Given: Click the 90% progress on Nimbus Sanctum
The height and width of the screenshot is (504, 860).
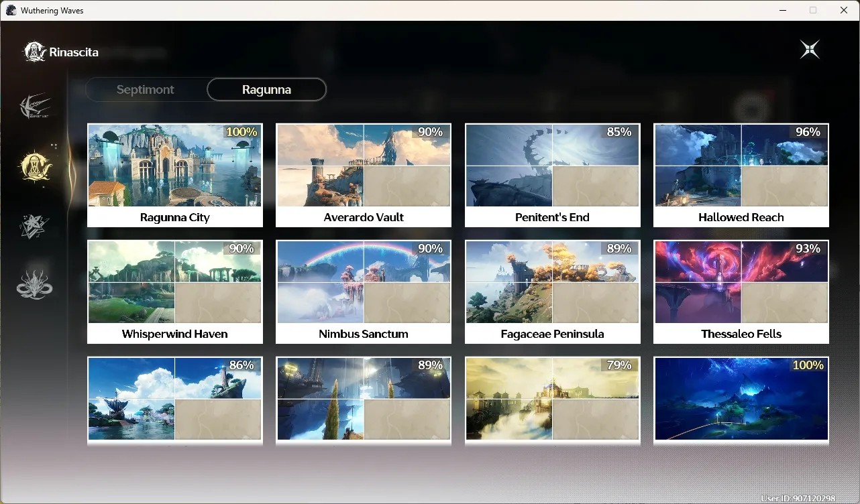Looking at the screenshot, I should [430, 249].
